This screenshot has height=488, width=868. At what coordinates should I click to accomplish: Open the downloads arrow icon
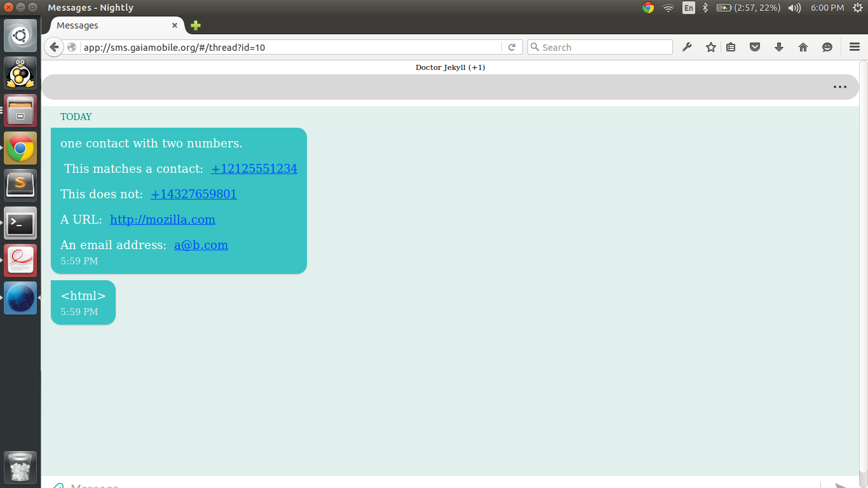[779, 47]
